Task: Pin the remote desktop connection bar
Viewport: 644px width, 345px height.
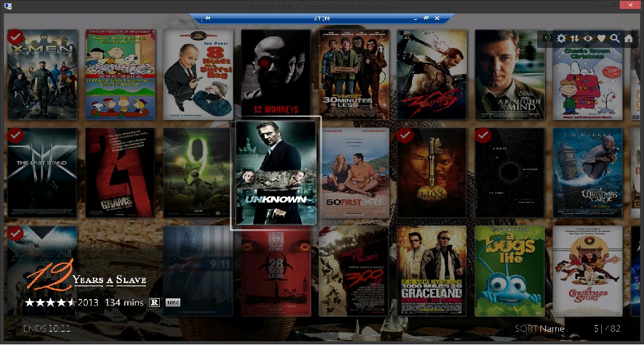Action: [x=208, y=19]
